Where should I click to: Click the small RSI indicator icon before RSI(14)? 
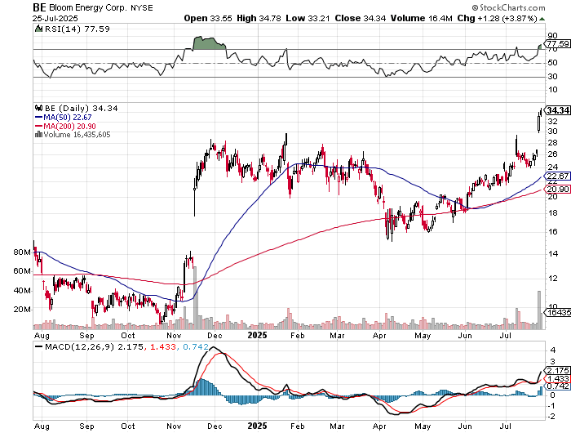click(38, 29)
